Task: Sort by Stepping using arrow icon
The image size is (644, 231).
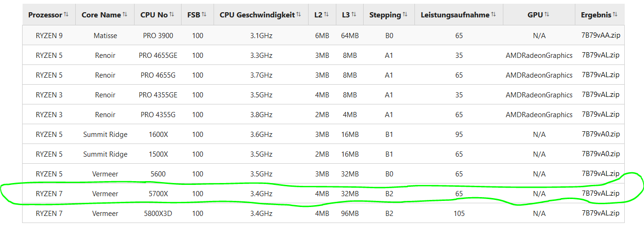Action: 405,15
